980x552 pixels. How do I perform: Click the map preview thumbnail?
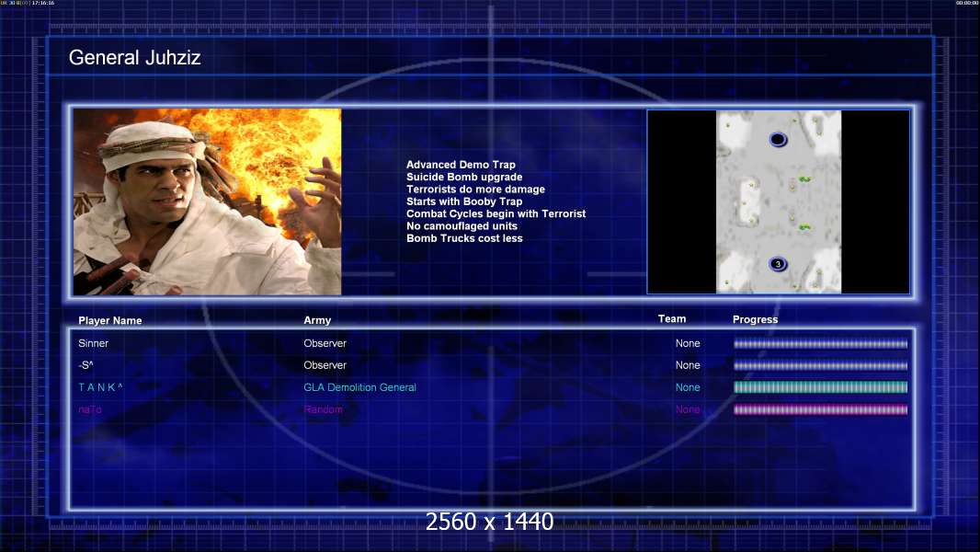[778, 201]
